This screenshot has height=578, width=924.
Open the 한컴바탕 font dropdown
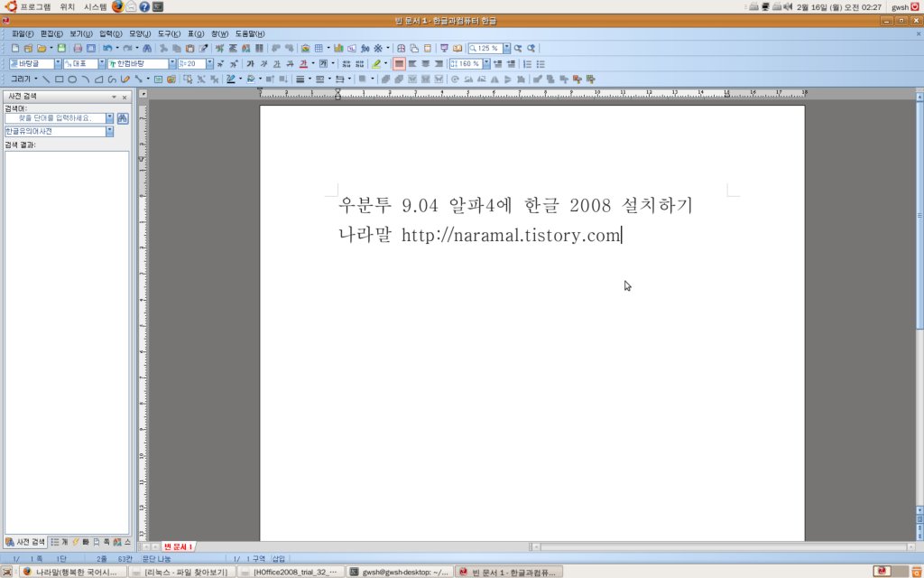[x=172, y=64]
